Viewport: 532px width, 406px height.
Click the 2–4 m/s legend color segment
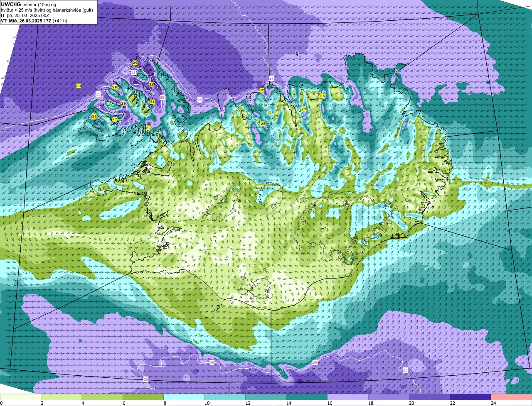(x=62, y=397)
